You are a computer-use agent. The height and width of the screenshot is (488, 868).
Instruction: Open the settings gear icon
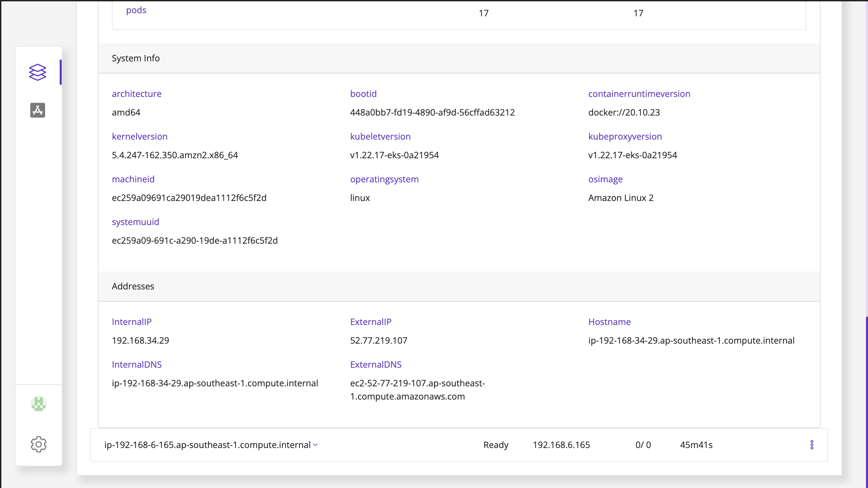tap(38, 444)
